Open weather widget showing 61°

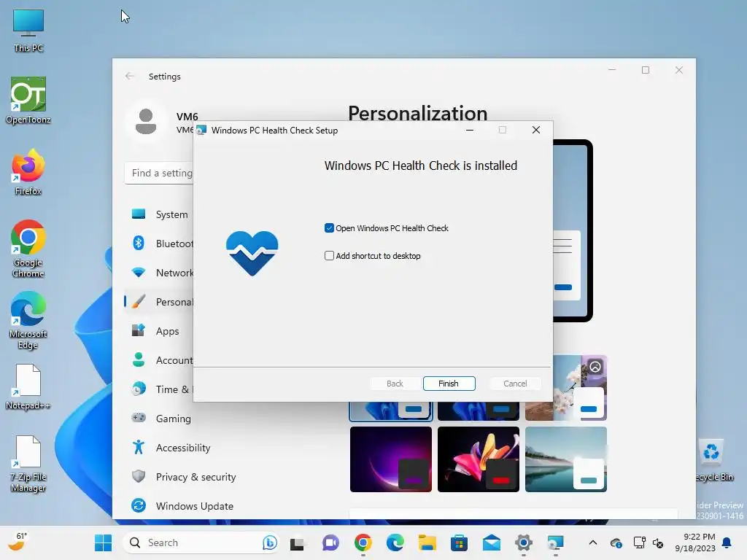(19, 542)
